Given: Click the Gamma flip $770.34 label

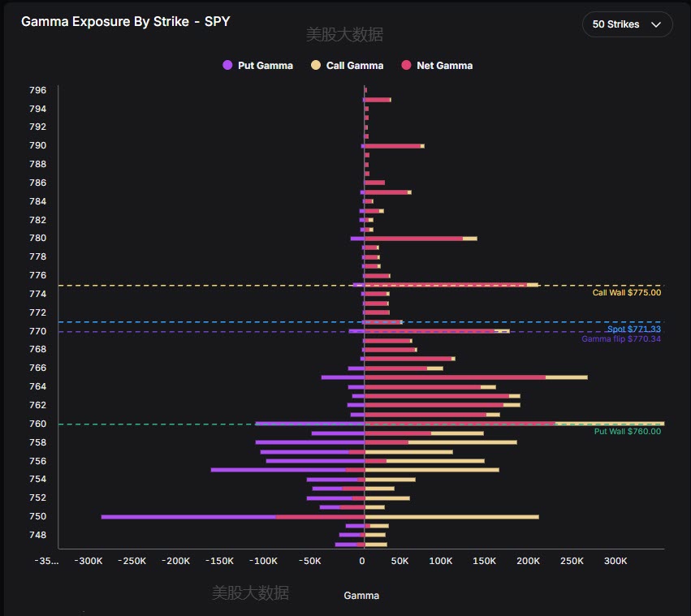Looking at the screenshot, I should tap(621, 339).
